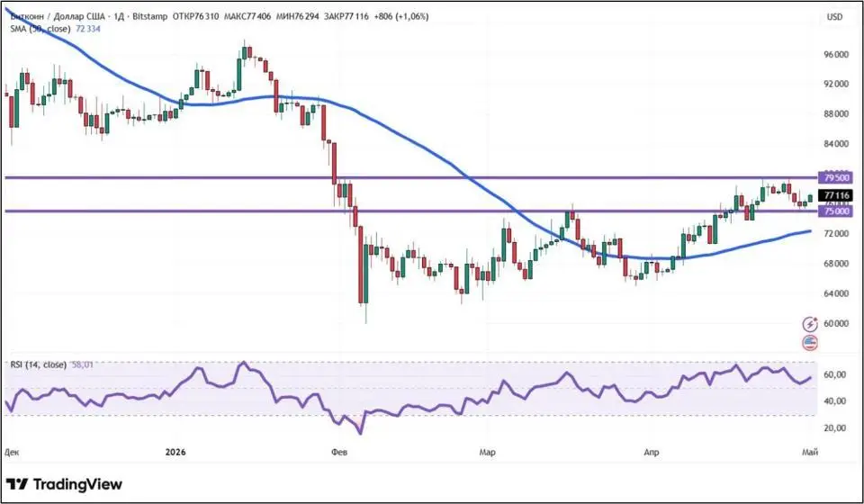This screenshot has height=504, width=864.
Task: Click the Апр label on the time axis
Action: pyautogui.click(x=652, y=452)
